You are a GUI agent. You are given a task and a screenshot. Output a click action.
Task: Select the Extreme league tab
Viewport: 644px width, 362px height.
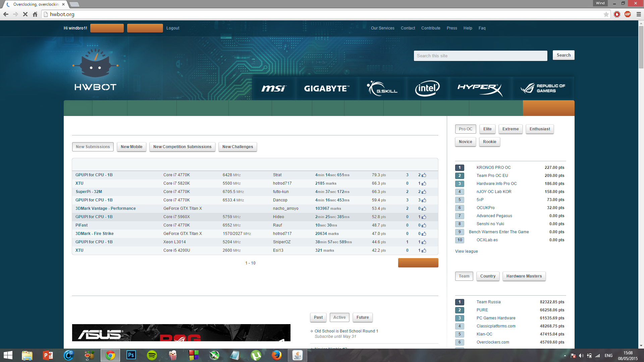click(511, 129)
